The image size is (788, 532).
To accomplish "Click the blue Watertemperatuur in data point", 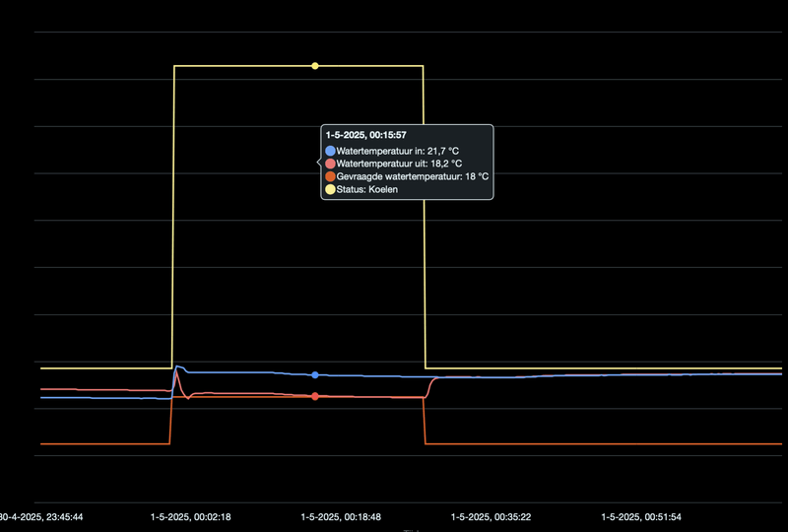I will [x=315, y=375].
